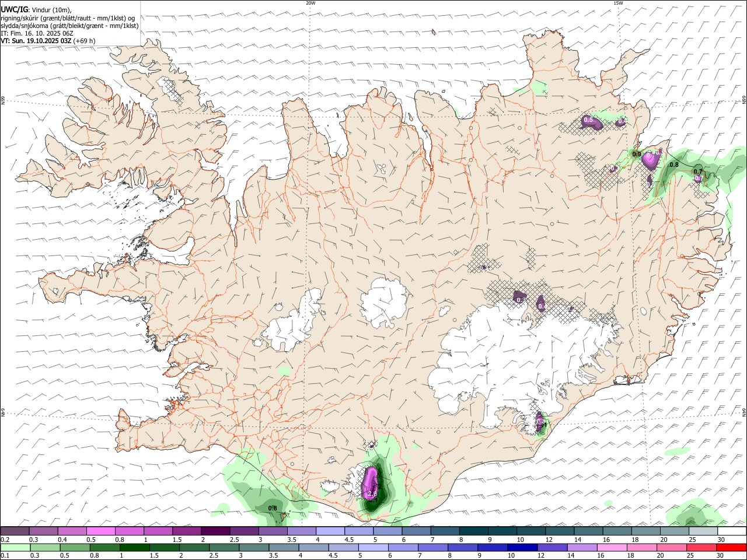Pick the white swatch ending the upper scale
747x560 pixels.
(731, 531)
